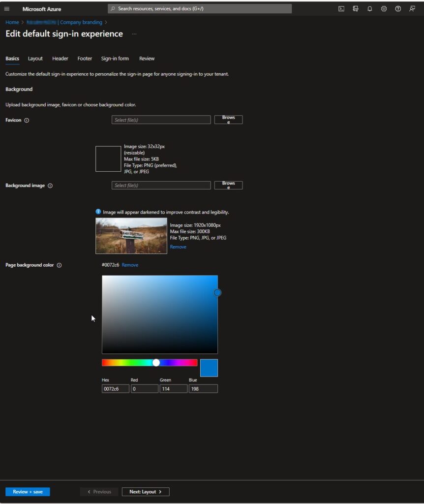Open the Sign-in form tab
424x504 pixels.
[115, 59]
